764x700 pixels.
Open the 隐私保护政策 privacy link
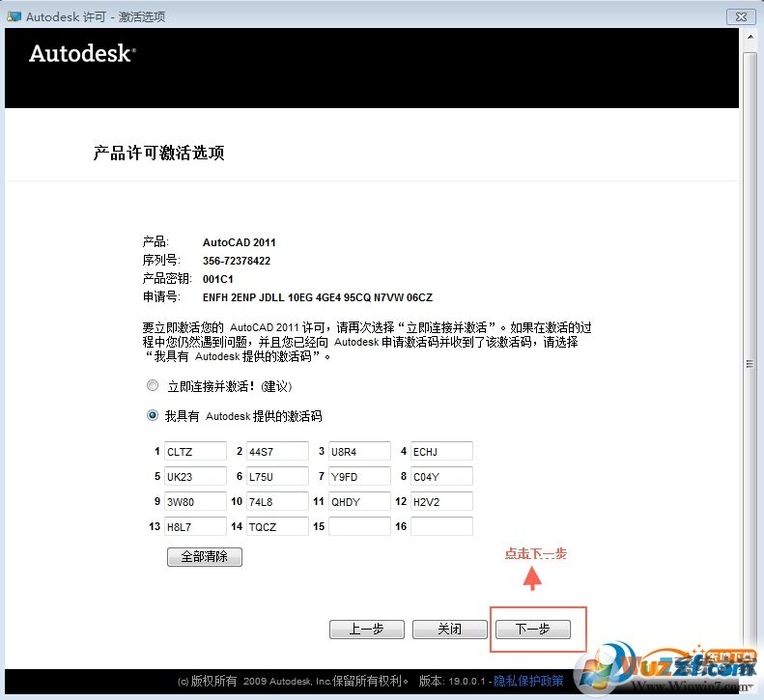click(x=528, y=681)
